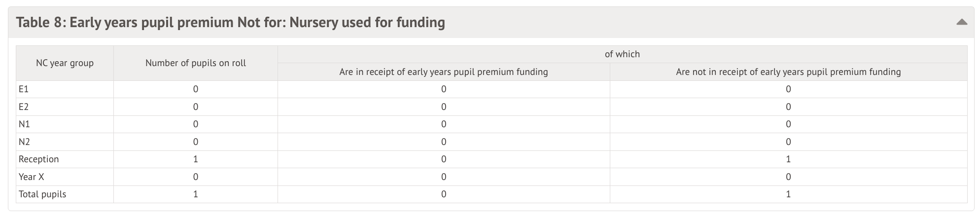Select the E2 row label
Screen dimensions: 980x218
pos(24,107)
